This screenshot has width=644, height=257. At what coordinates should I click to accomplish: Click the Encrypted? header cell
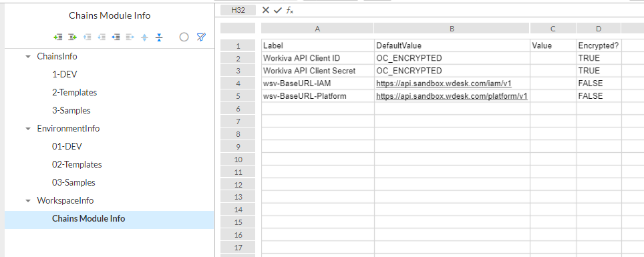[599, 45]
